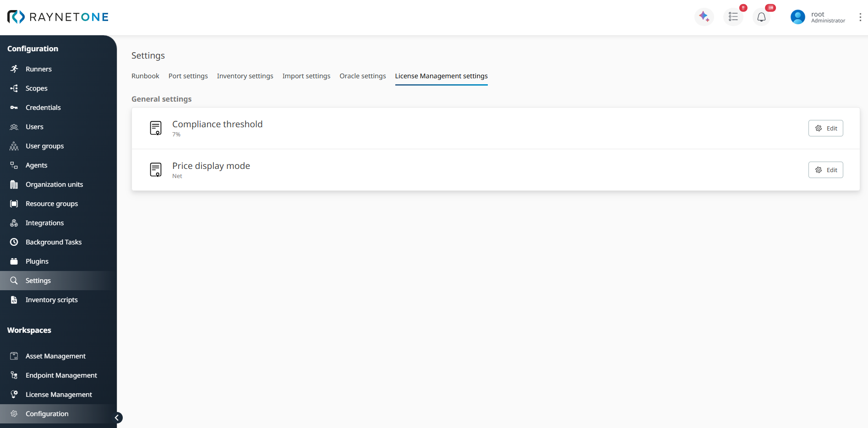Click the Price display mode title

click(x=211, y=166)
